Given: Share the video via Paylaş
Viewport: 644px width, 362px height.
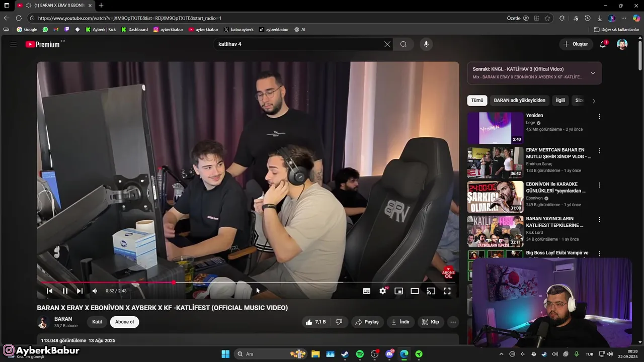Looking at the screenshot, I should [x=367, y=322].
